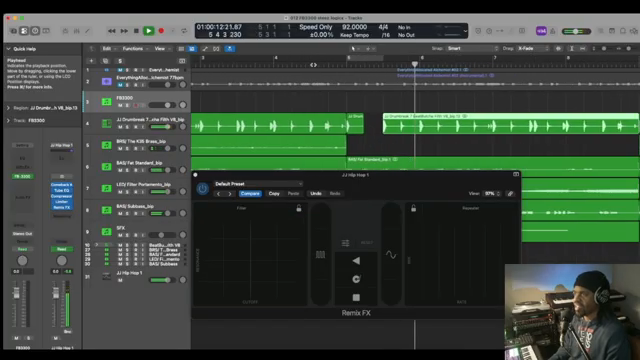Toggle the Automation view icon
The height and width of the screenshot is (360, 640).
tap(205, 49)
